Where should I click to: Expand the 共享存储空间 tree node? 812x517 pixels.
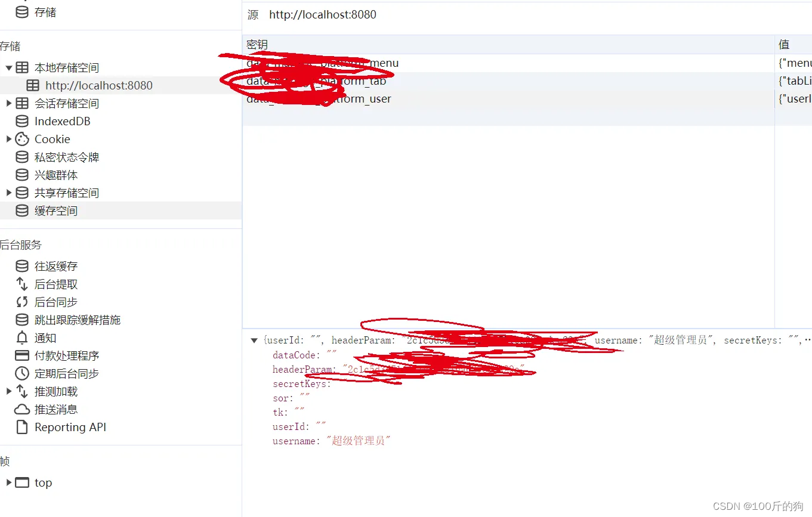[x=9, y=193]
